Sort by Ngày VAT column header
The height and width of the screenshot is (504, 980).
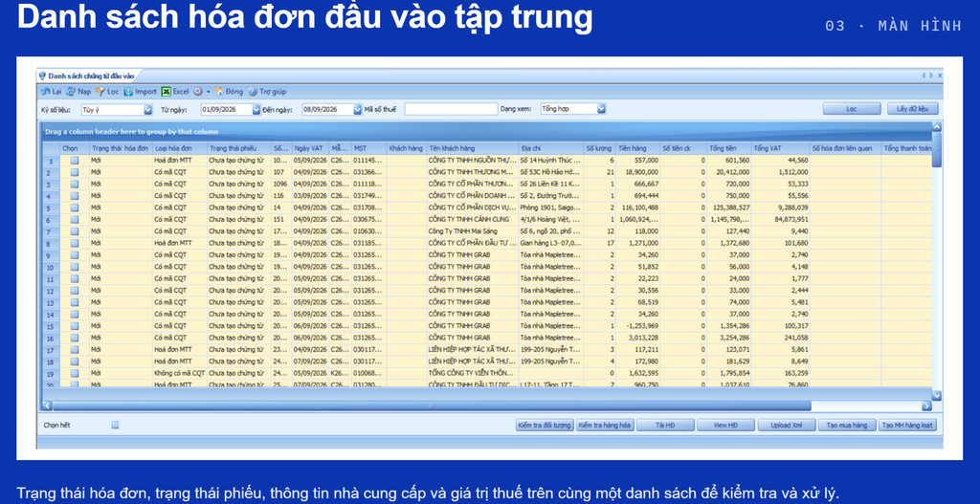tap(310, 148)
